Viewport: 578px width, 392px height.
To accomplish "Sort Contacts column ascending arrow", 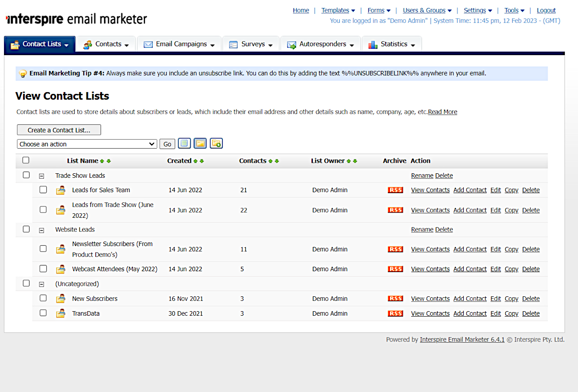I will point(270,161).
